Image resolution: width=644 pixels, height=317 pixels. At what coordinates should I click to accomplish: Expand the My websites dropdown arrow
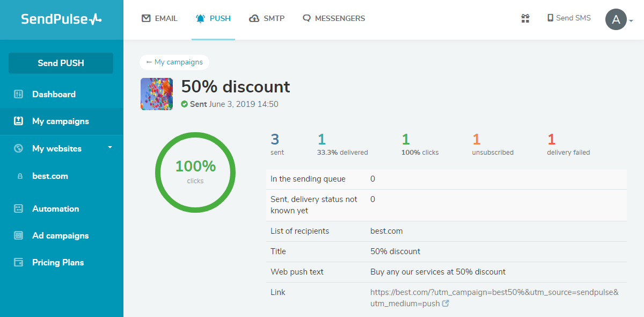[110, 147]
